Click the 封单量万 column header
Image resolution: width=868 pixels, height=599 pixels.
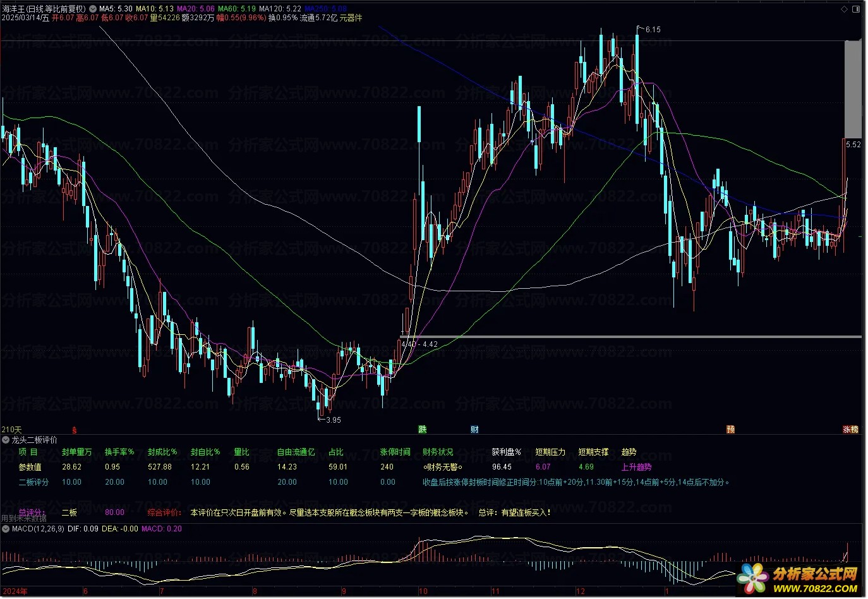pyautogui.click(x=76, y=452)
